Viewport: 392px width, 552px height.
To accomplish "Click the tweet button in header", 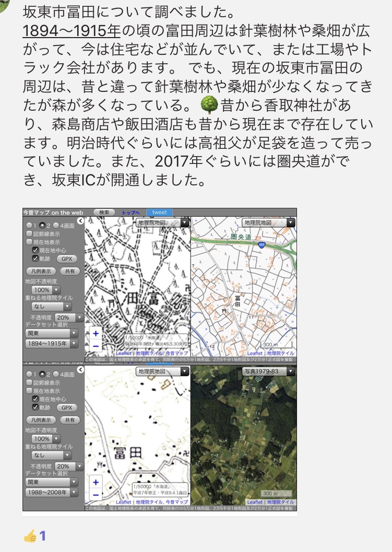I will point(159,212).
